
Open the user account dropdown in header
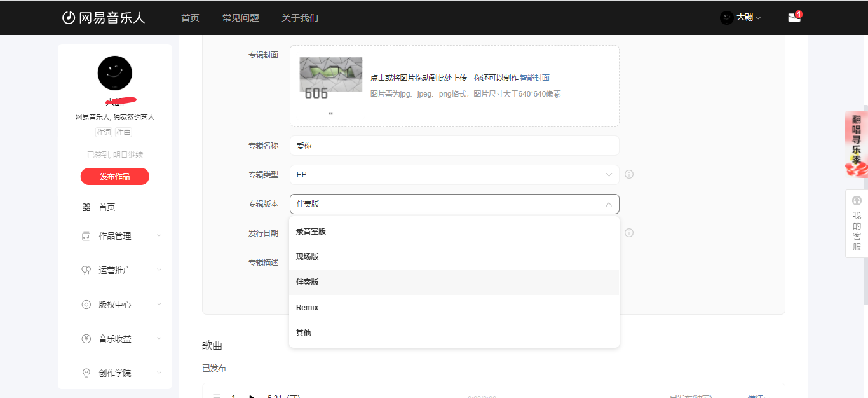(741, 18)
